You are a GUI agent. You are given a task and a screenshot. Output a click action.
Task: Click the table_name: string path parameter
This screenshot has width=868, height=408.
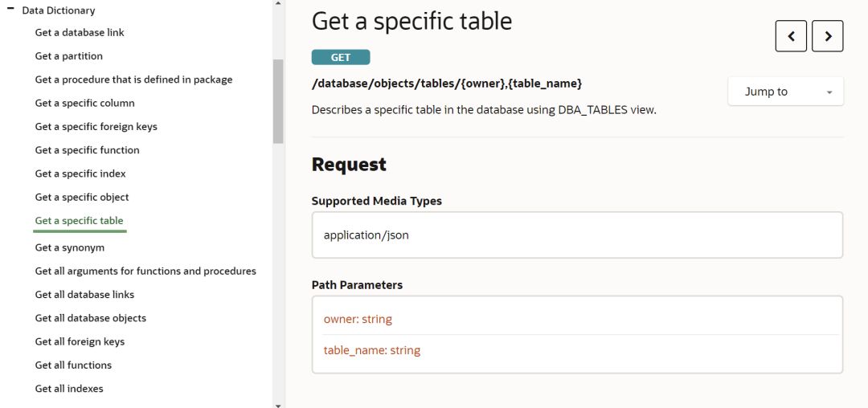pyautogui.click(x=372, y=350)
